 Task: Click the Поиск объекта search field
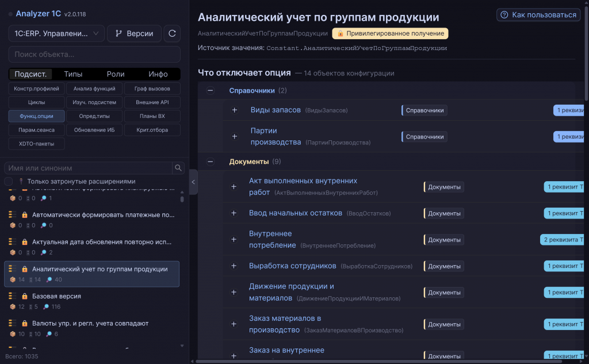tap(94, 55)
